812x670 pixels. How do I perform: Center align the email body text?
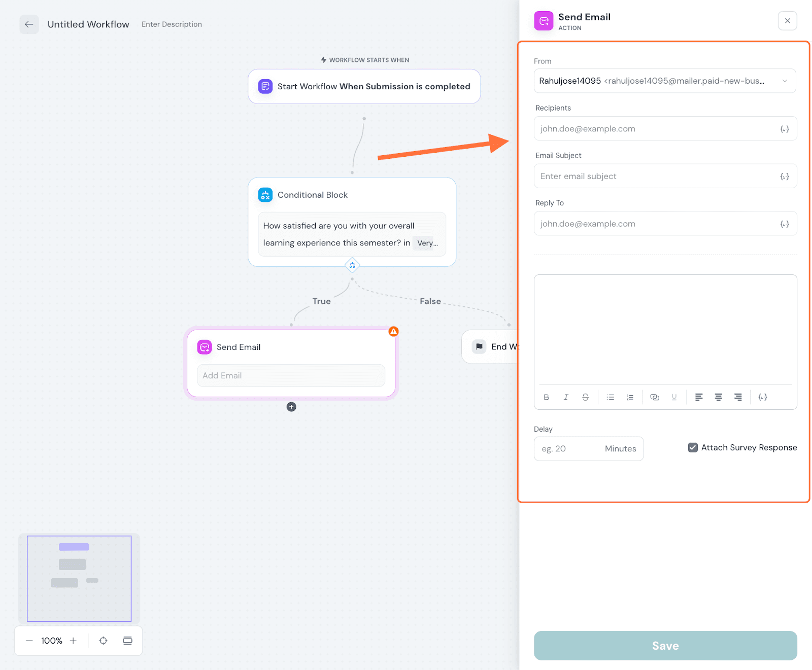pos(718,397)
